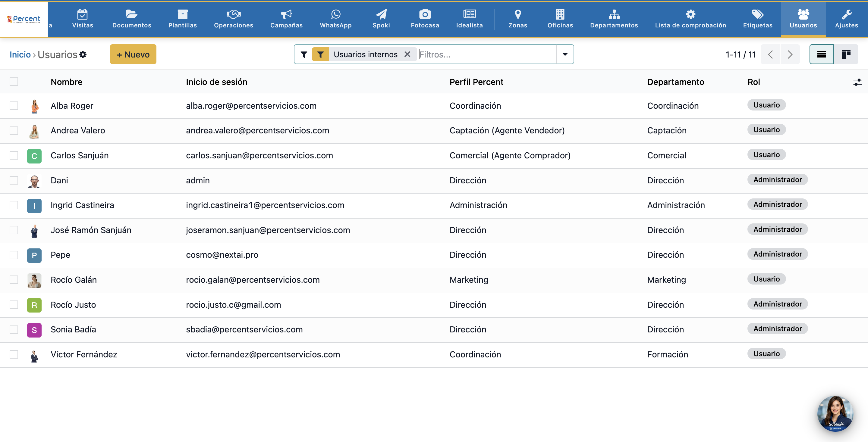Select the Pepe row checkbox
This screenshot has height=442, width=868.
(x=14, y=255)
